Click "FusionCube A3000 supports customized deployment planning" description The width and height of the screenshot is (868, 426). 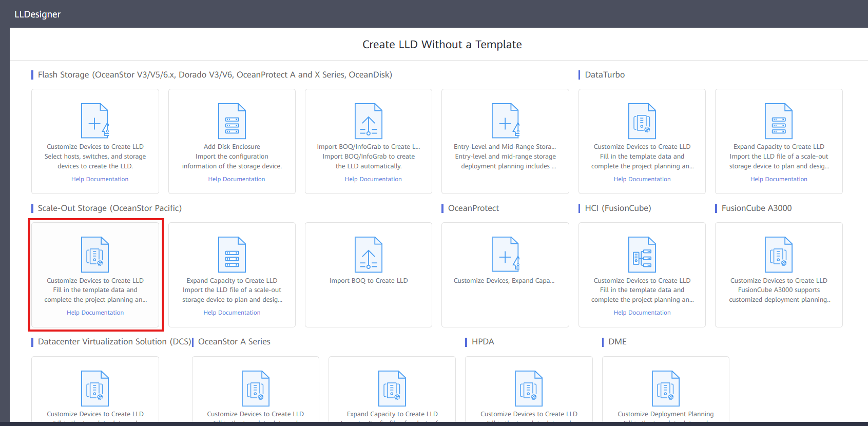tap(779, 295)
